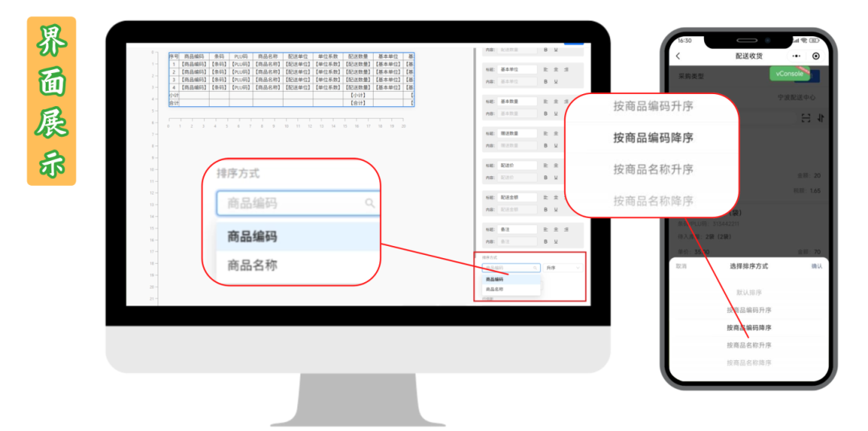Open the 商品编码 sort field select box
The image size is (868, 431).
pos(511,268)
